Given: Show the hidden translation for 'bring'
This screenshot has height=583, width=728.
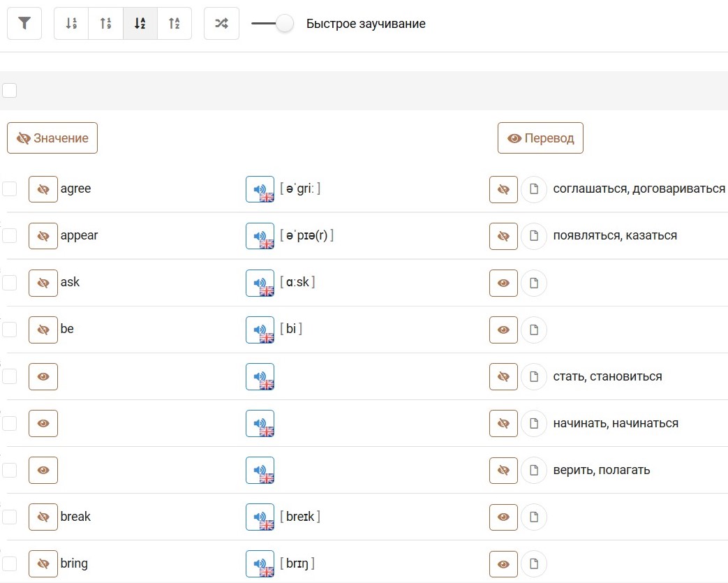Looking at the screenshot, I should click(x=503, y=564).
